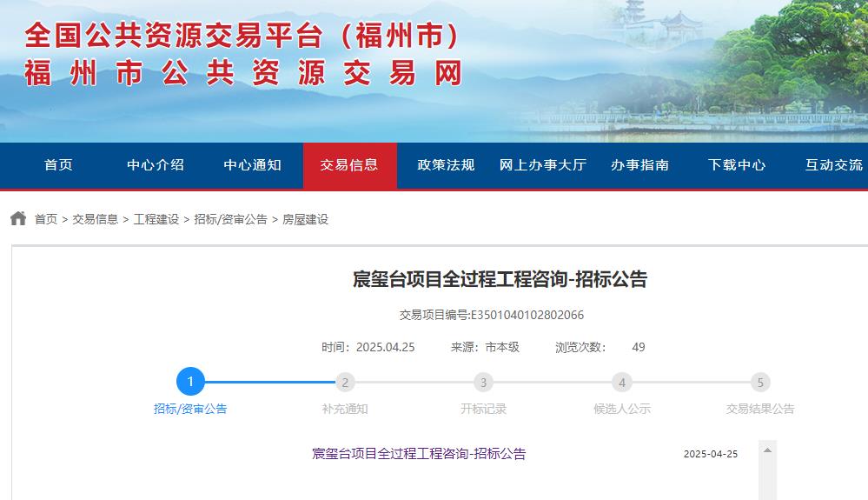Open the 办事指南 menu item
Screen dimensions: 868x500
[640, 165]
